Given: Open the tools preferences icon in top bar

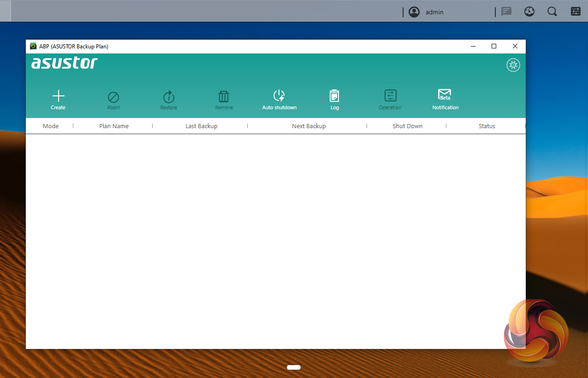Looking at the screenshot, I should click(576, 12).
